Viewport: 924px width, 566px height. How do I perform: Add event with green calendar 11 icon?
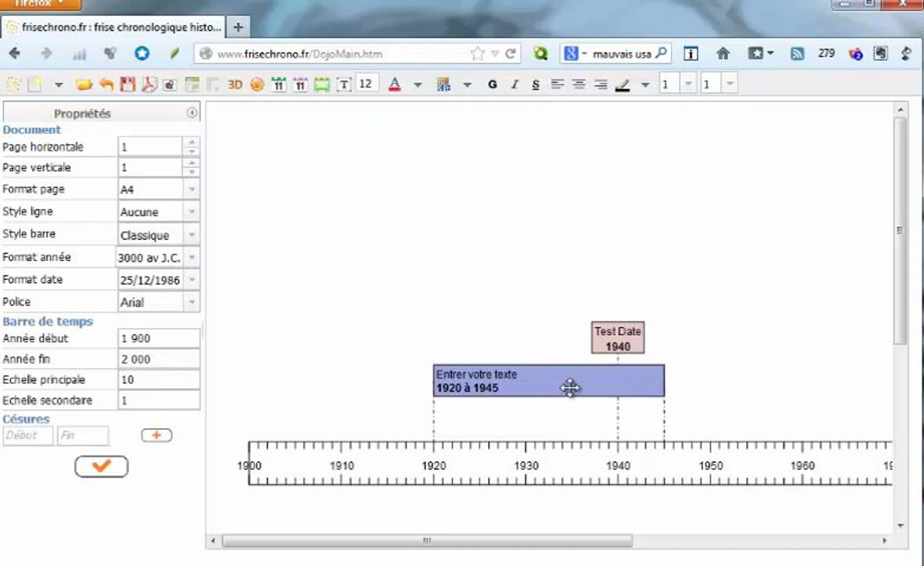pyautogui.click(x=279, y=85)
